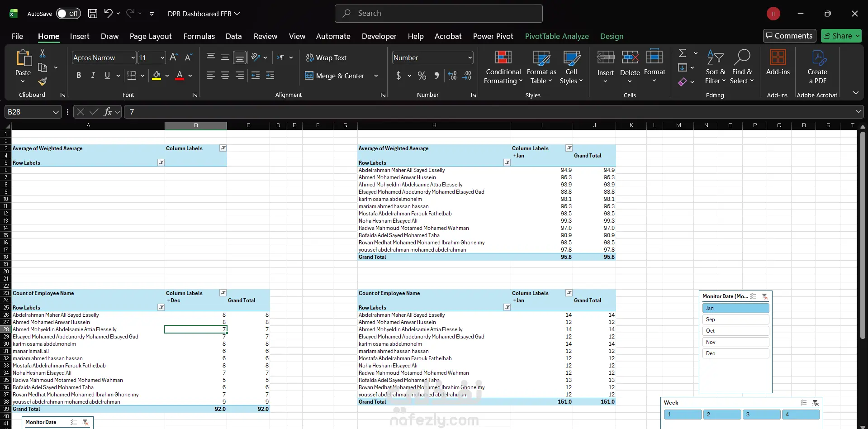Click the AutoSum sigma icon
The width and height of the screenshot is (868, 429).
click(x=683, y=53)
